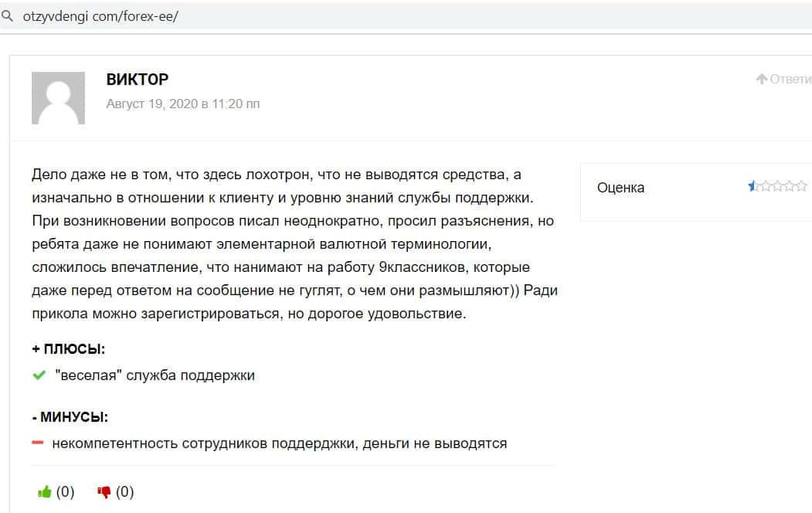The height and width of the screenshot is (513, 812).
Task: Click the Оценка rating label
Action: [620, 188]
